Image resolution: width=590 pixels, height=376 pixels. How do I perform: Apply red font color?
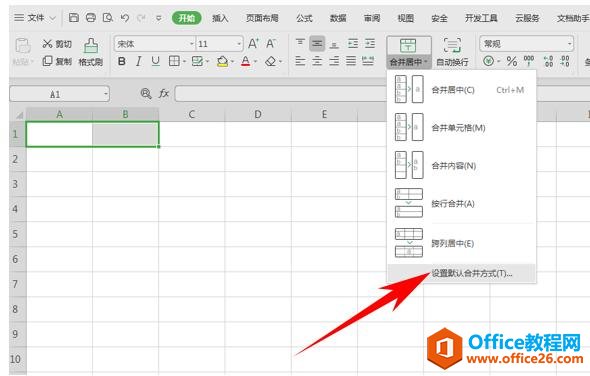point(245,61)
